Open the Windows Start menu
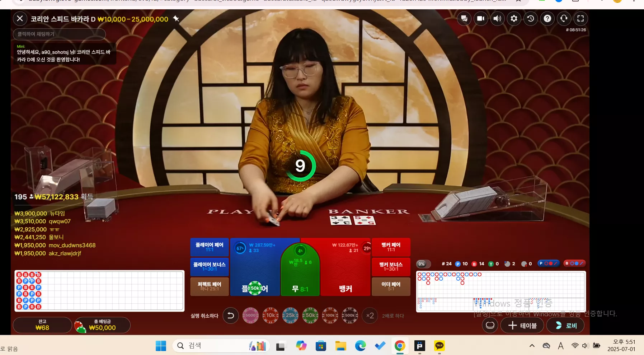 coord(161,346)
